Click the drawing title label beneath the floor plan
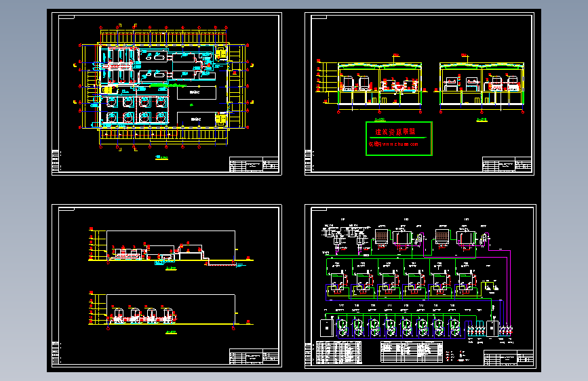Screen dimensions: 588x381 click(x=161, y=158)
